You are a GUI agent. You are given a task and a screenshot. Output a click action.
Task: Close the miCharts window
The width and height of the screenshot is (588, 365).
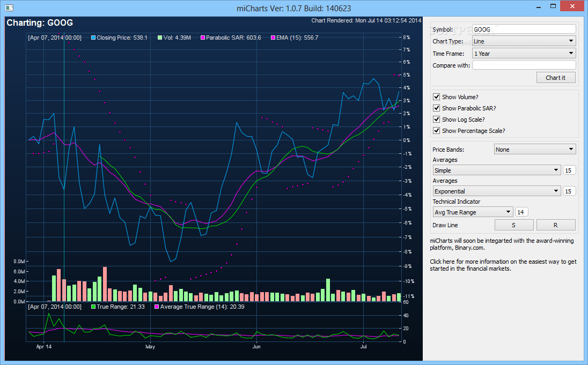[x=572, y=6]
